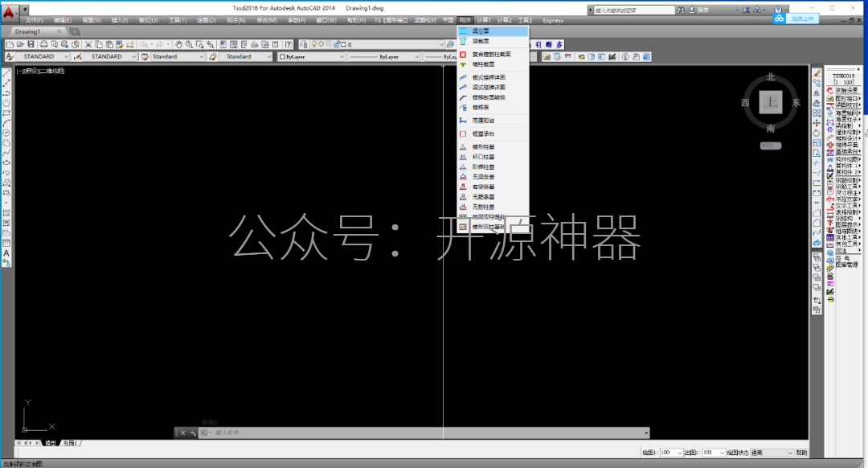This screenshot has height=468, width=868.
Task: Open the ByLayer linetype dropdown
Action: (384, 56)
